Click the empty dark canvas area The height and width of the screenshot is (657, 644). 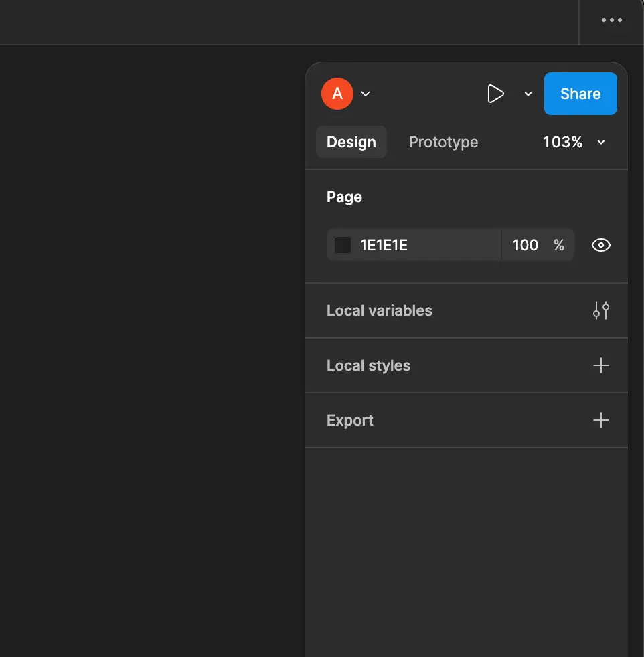(x=147, y=335)
